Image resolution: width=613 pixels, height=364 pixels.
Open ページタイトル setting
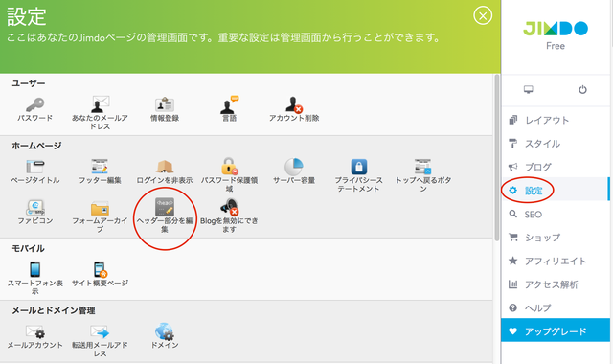tap(34, 171)
